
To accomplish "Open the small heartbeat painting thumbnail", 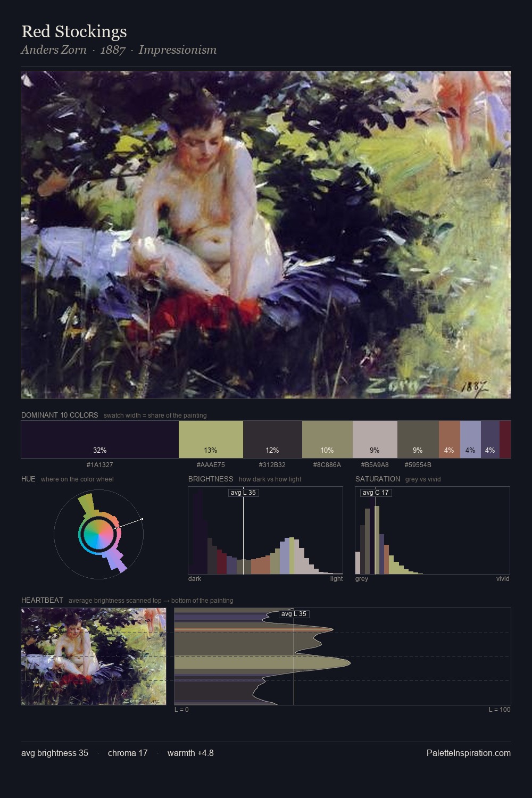I will point(94,656).
